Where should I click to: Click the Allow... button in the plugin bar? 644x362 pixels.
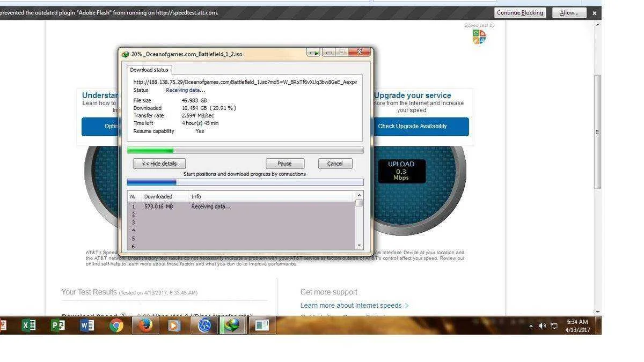point(569,13)
